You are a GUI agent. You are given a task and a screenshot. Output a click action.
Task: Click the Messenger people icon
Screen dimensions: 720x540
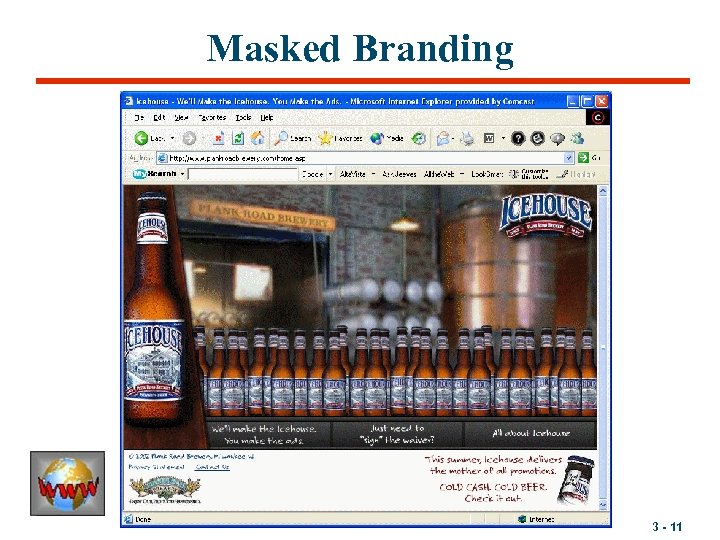point(578,138)
